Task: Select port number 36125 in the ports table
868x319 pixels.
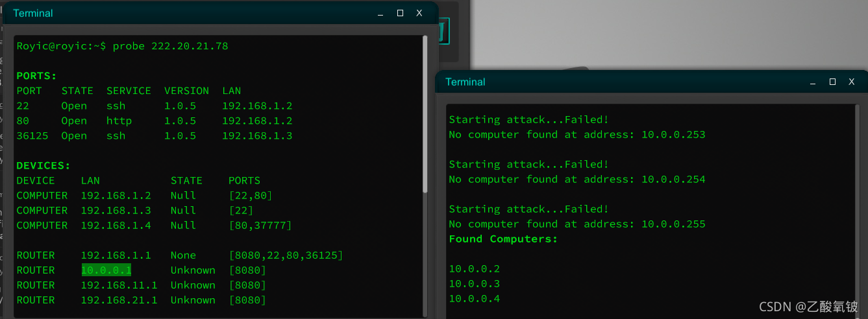Action: [32, 136]
